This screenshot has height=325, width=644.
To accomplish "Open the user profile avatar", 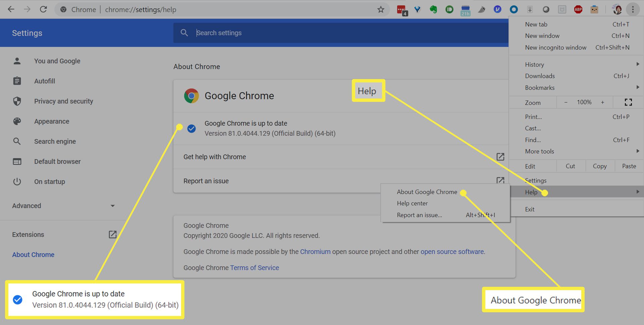I will coord(617,9).
